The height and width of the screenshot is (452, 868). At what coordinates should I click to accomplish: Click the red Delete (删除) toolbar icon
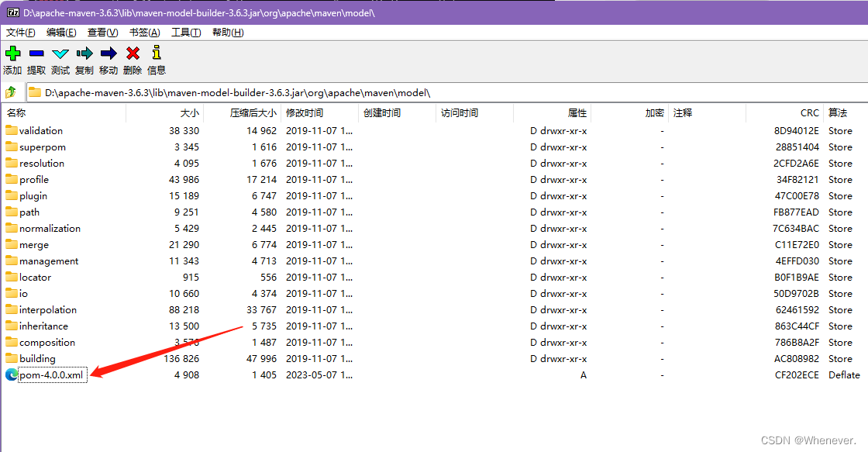[131, 53]
